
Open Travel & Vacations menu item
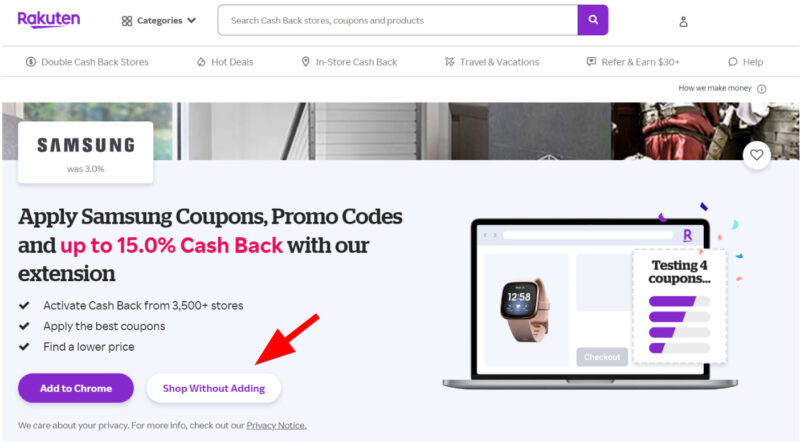tap(492, 62)
